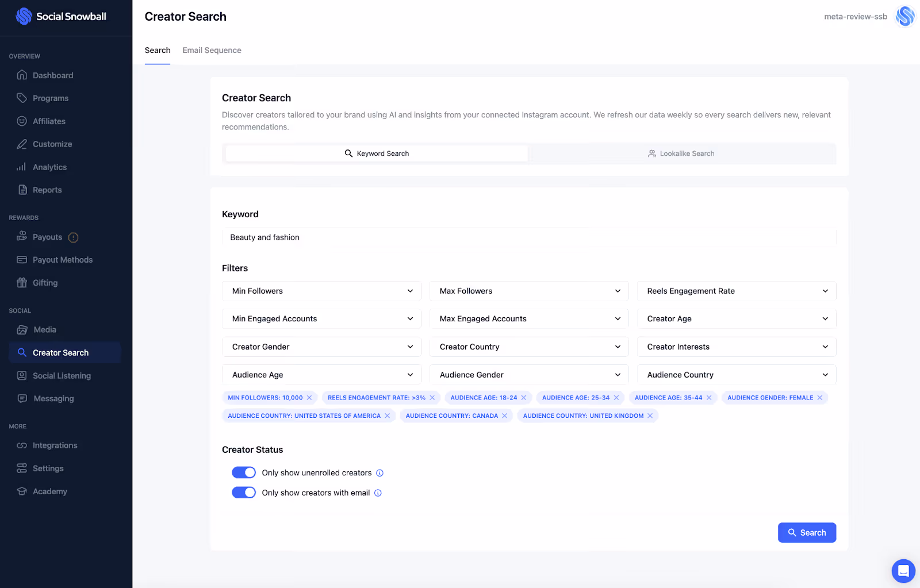Toggle Only show unenrolled creators switch

tap(244, 472)
